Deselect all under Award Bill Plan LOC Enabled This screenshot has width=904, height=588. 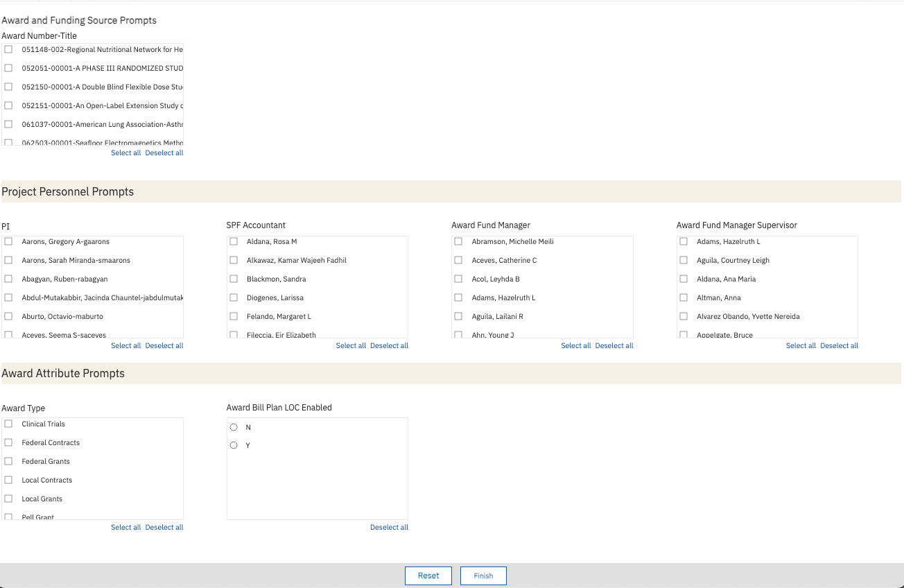[389, 527]
